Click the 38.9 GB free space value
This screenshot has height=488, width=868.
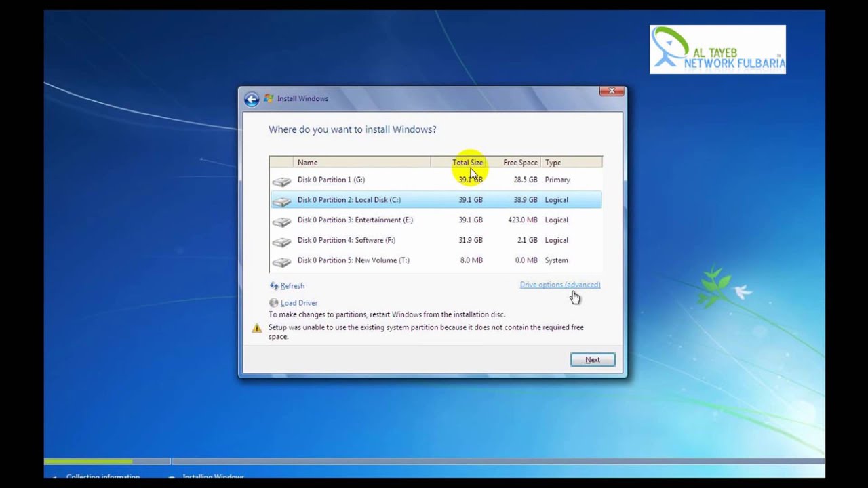point(526,200)
